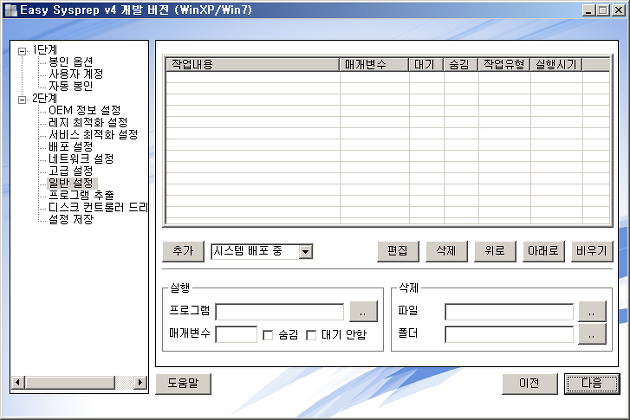Screen dimensions: 630x420
Task: Open 배포 설정 page
Action: pos(71,146)
